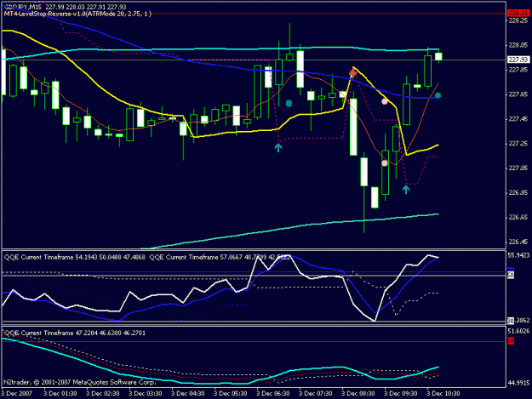Click the large white bearish candle after 08:30

(353, 127)
